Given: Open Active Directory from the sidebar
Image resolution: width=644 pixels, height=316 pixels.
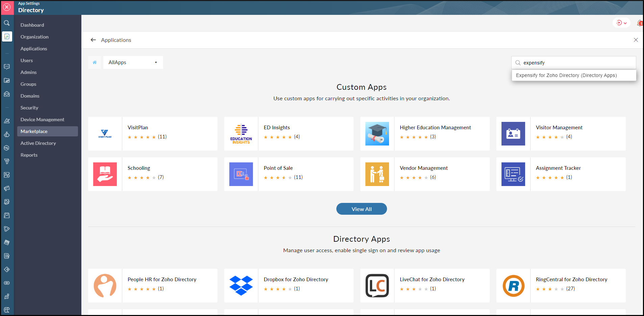Looking at the screenshot, I should tap(38, 143).
